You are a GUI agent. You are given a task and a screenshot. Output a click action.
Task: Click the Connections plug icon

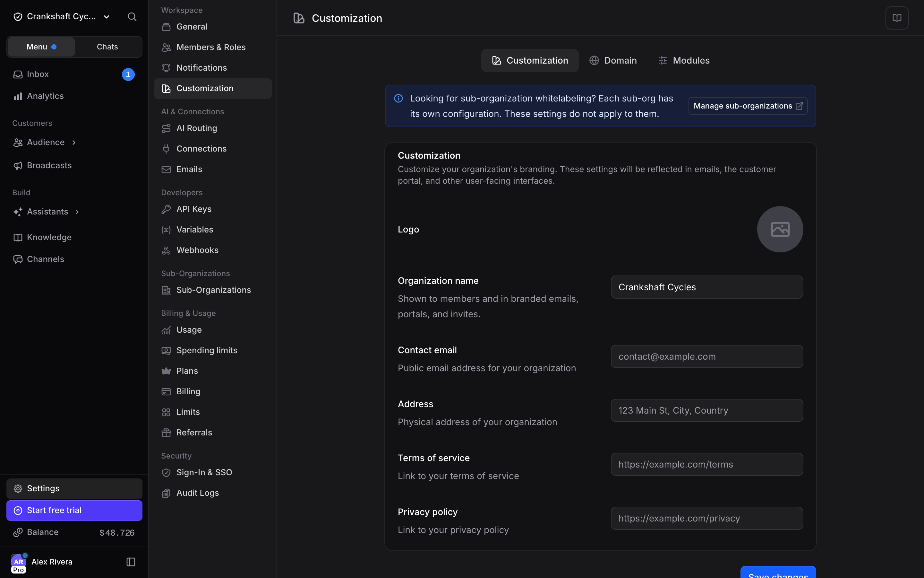(x=166, y=149)
